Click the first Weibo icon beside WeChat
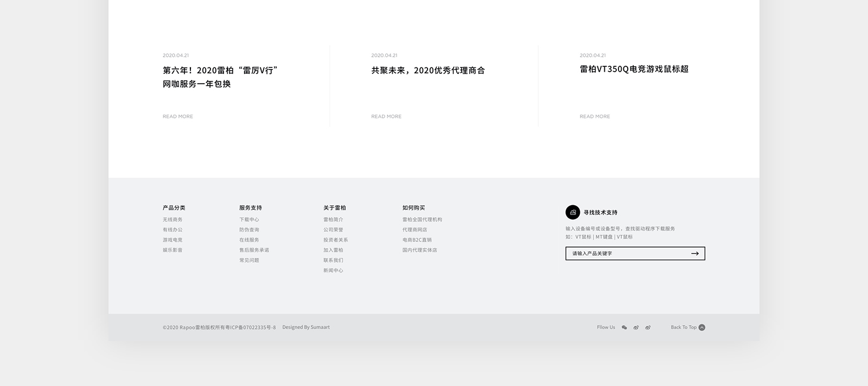 point(636,327)
